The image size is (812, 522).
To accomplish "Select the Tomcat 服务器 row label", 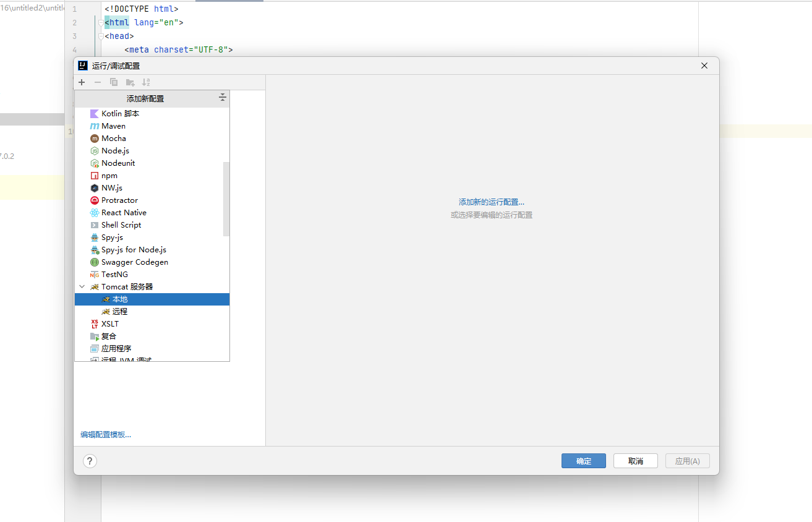I will 127,287.
